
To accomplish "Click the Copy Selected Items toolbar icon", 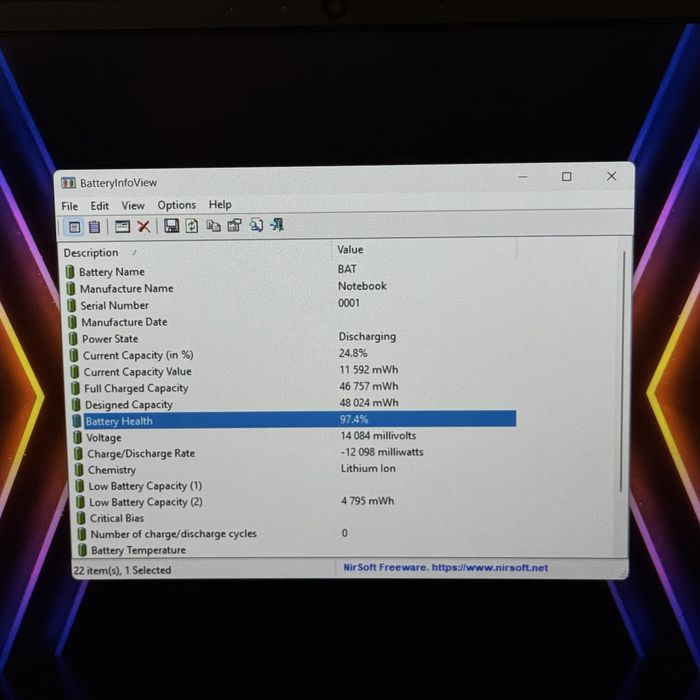I will [213, 225].
